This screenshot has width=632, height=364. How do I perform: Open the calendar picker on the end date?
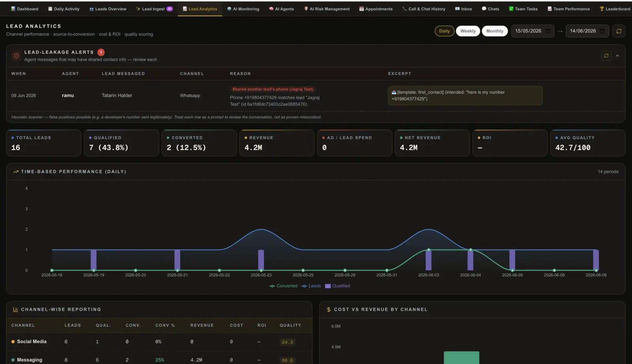click(602, 31)
